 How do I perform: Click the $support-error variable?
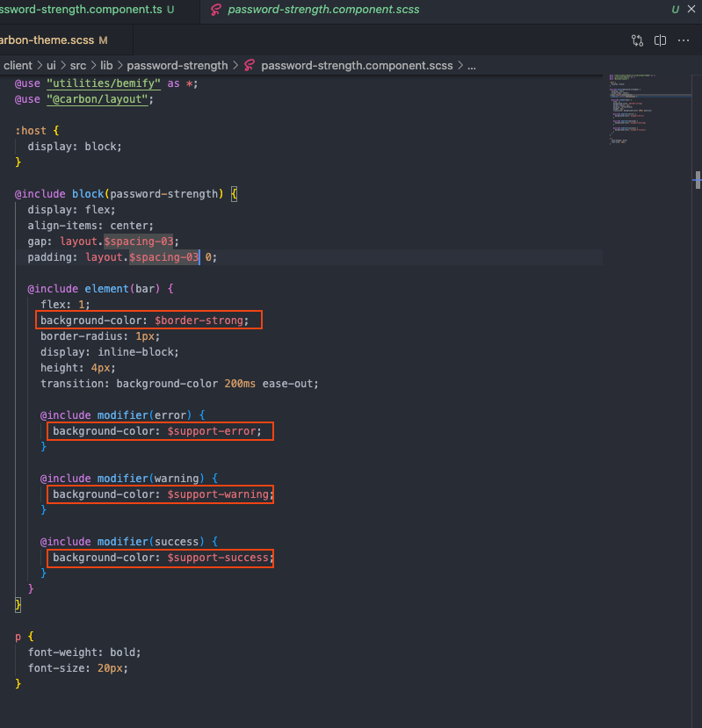coord(212,431)
